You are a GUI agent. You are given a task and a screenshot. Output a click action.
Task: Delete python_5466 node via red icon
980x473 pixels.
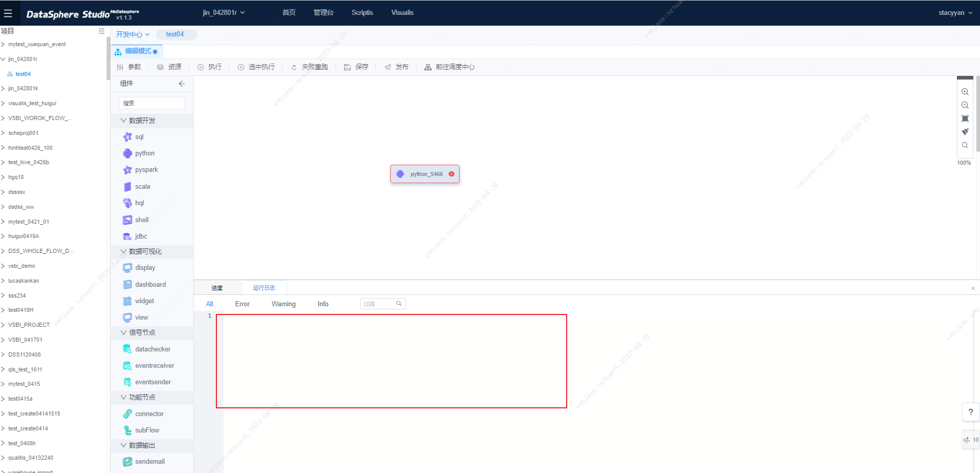point(451,174)
